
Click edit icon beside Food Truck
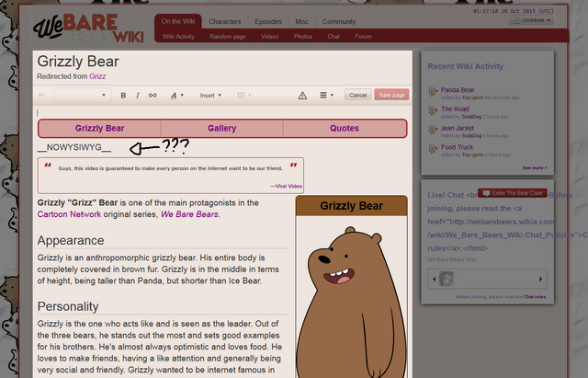pos(433,149)
